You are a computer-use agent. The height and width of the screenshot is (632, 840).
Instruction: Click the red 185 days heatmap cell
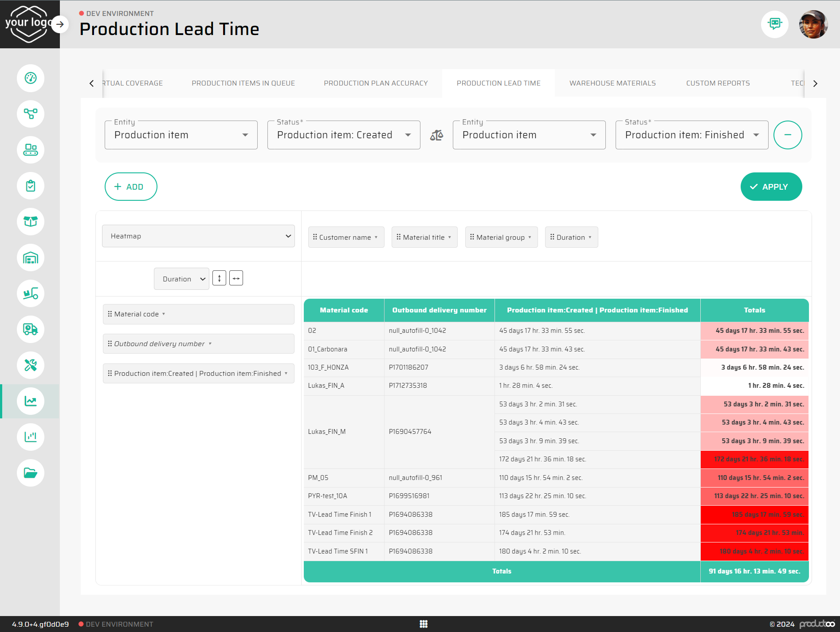point(754,515)
